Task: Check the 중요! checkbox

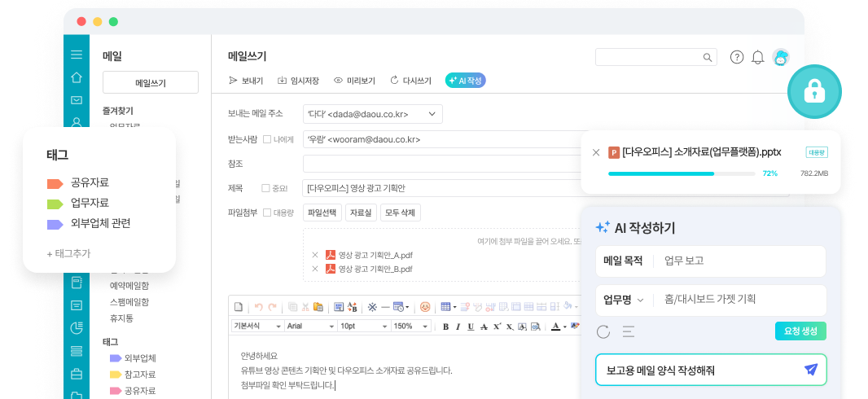Action: pos(265,188)
